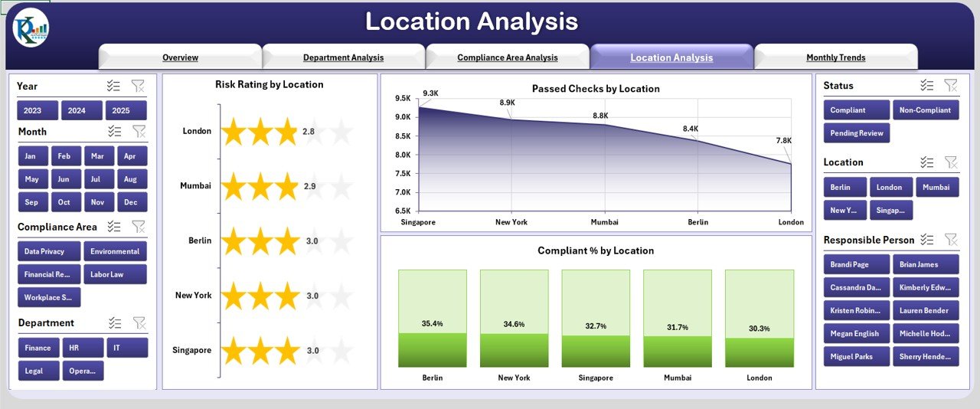The image size is (980, 409).
Task: Open the Overview tab
Action: coord(181,57)
